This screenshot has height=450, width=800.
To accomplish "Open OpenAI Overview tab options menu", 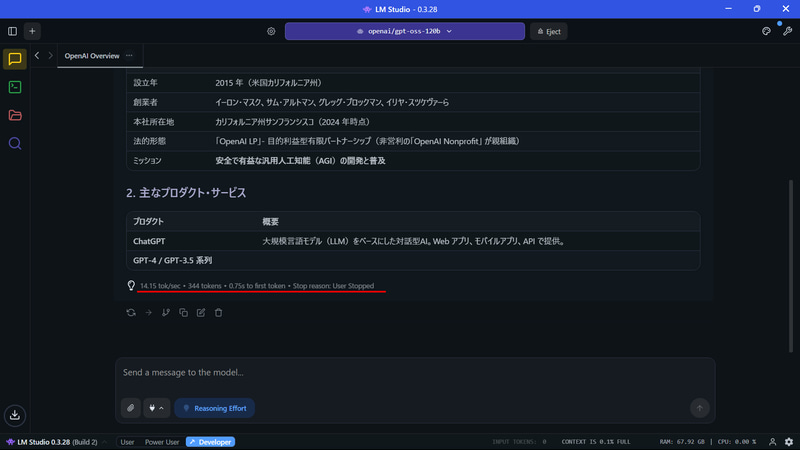I will [x=129, y=56].
